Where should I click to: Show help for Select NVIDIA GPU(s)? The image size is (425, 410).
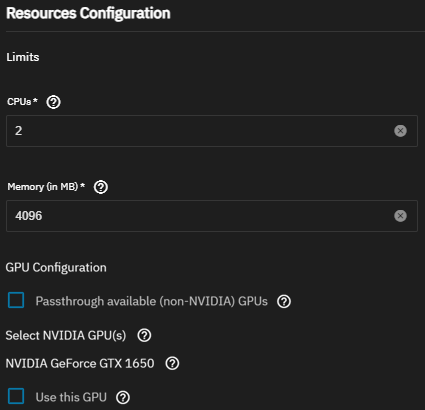point(144,335)
